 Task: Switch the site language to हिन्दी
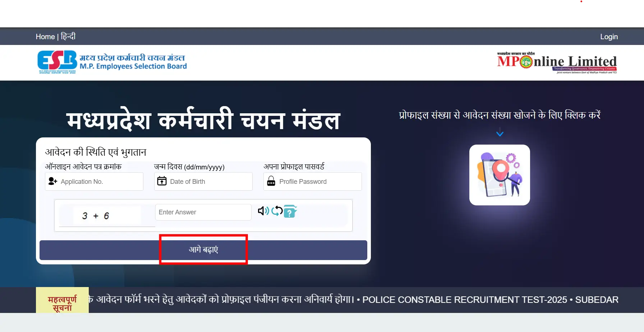coord(68,36)
